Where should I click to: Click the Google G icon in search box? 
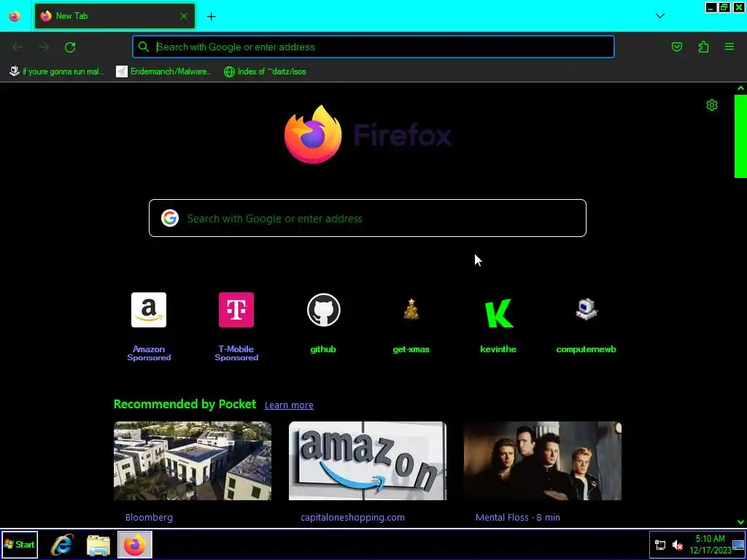170,218
